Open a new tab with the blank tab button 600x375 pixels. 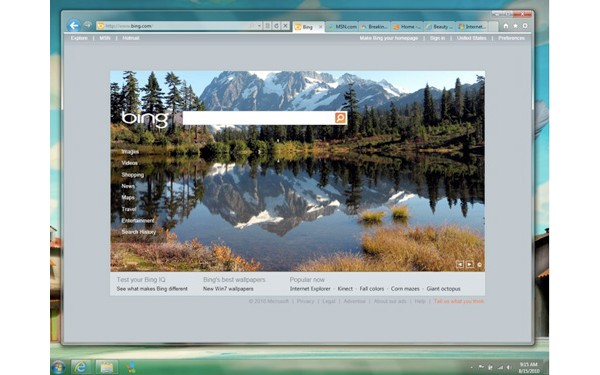pyautogui.click(x=493, y=27)
